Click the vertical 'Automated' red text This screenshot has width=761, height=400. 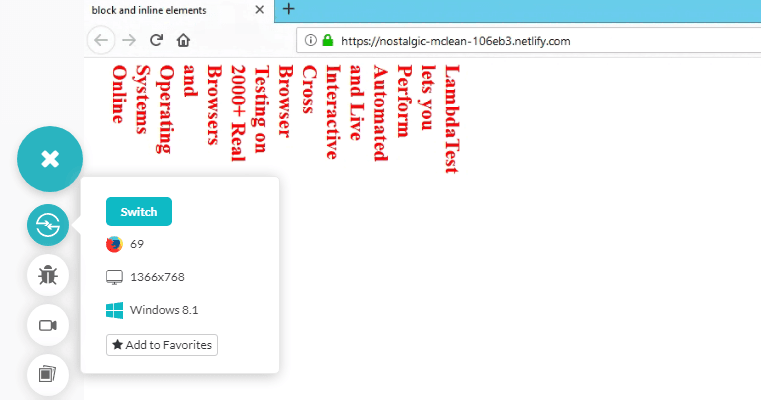(x=380, y=113)
